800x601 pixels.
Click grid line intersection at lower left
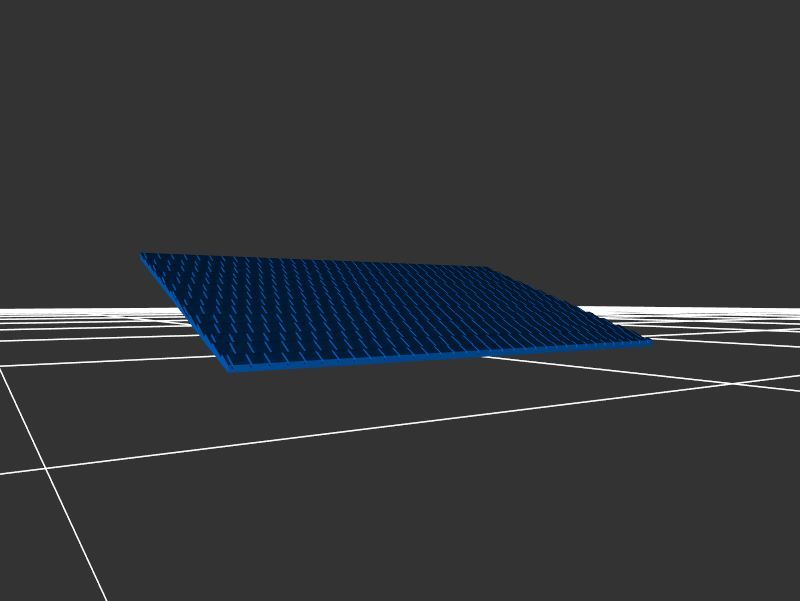pyautogui.click(x=45, y=467)
